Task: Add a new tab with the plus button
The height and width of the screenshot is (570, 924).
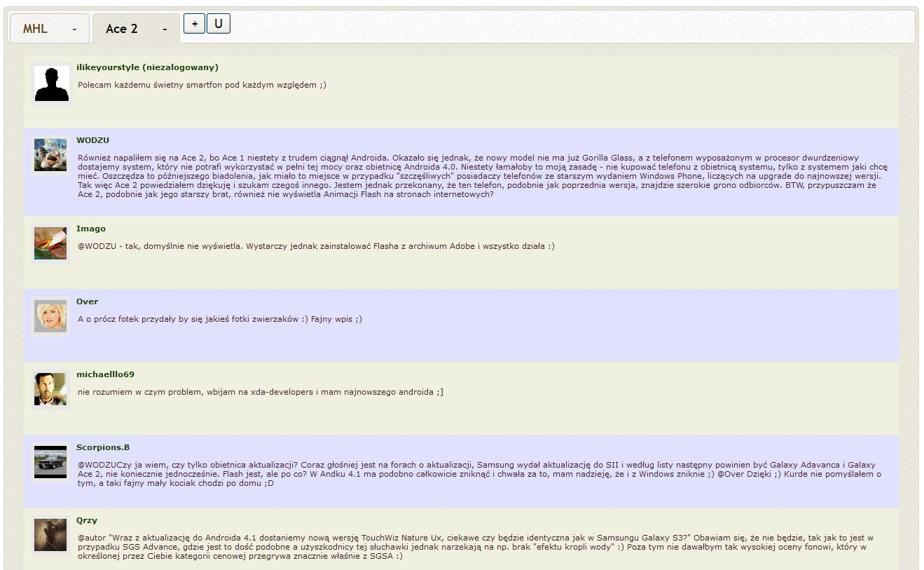Action: pos(194,24)
